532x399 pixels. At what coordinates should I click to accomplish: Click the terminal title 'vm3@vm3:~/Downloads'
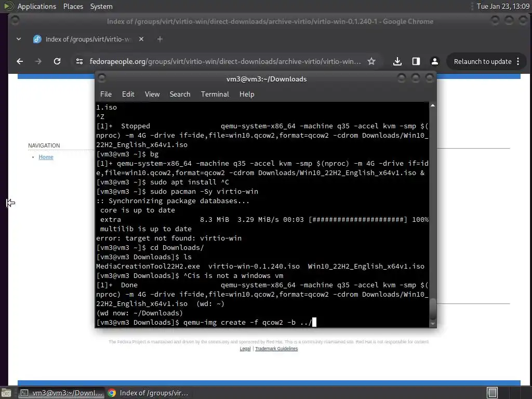coord(267,79)
